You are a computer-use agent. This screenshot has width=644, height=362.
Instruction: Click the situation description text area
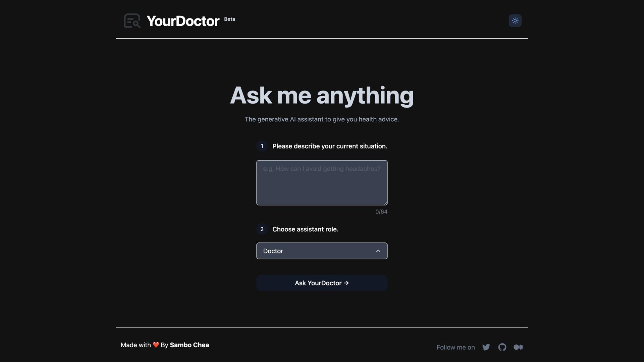322,183
